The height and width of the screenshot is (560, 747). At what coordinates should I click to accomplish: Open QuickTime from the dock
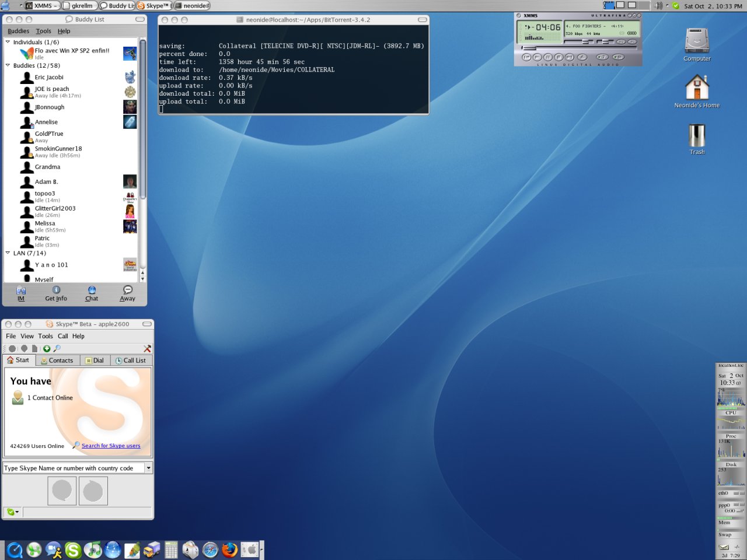[x=15, y=549]
